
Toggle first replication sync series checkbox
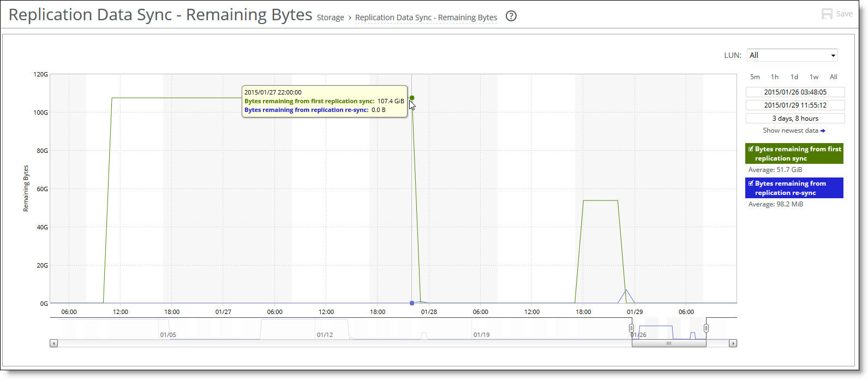[x=751, y=149]
